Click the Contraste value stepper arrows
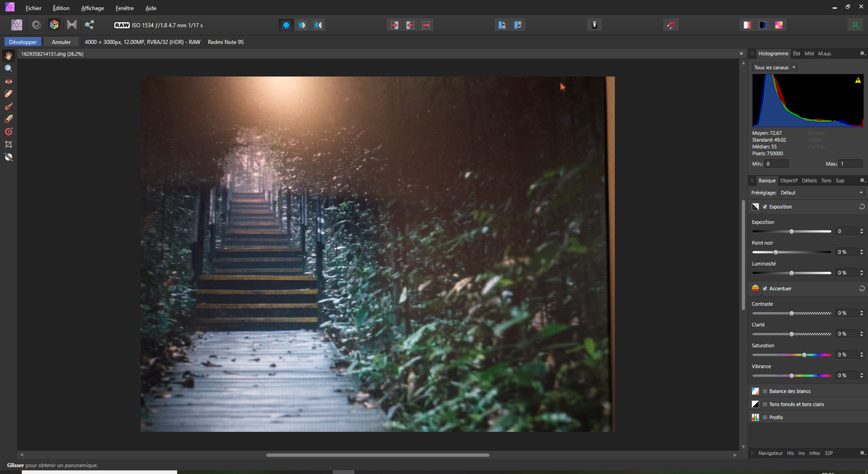This screenshot has width=868, height=474. pos(862,313)
